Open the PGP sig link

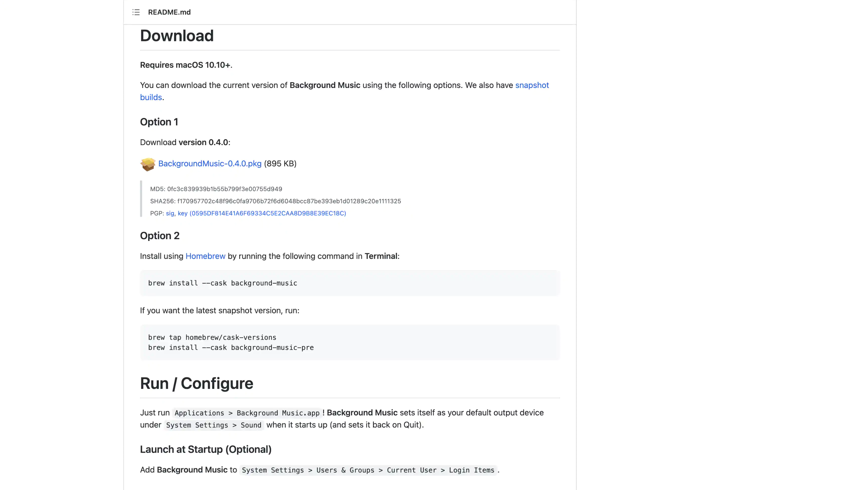click(x=170, y=213)
